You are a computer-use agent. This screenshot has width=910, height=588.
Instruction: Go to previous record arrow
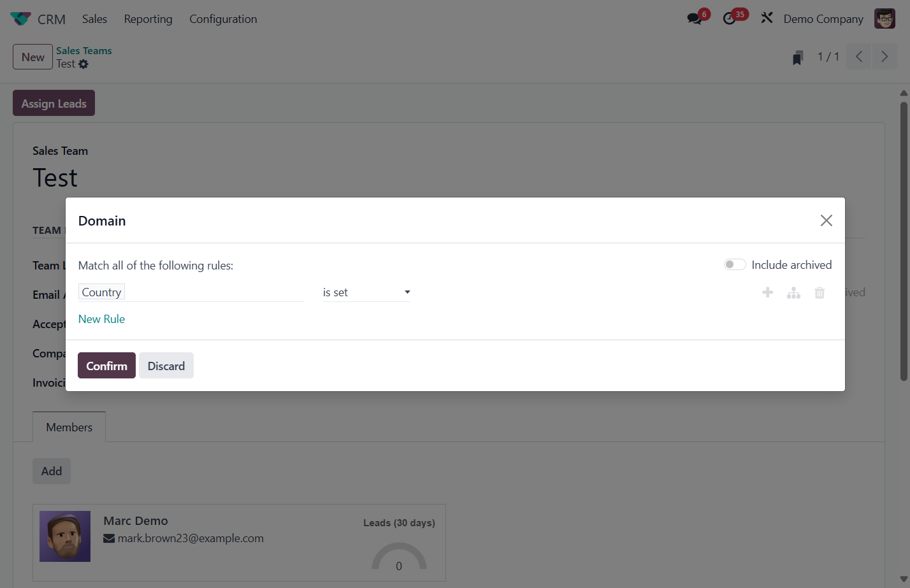pos(859,57)
